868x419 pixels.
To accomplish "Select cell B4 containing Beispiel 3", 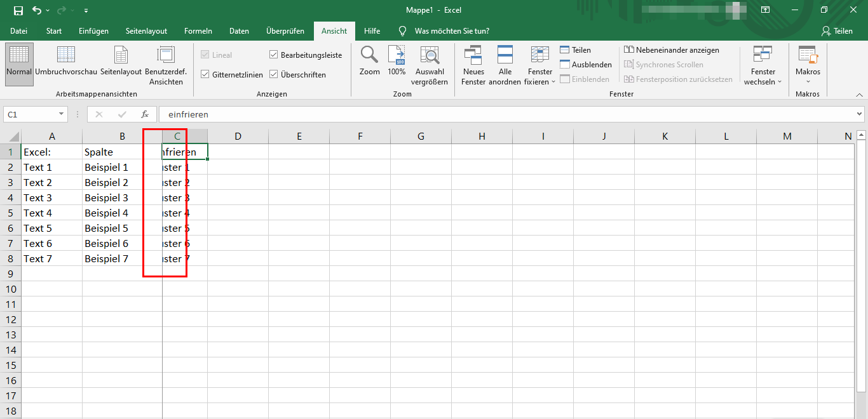I will 122,197.
